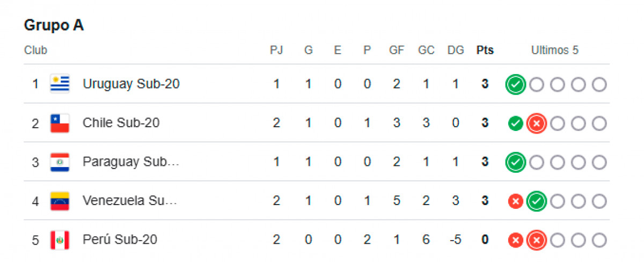The width and height of the screenshot is (644, 262).
Task: Click the Grupo A heading
Action: click(x=54, y=25)
